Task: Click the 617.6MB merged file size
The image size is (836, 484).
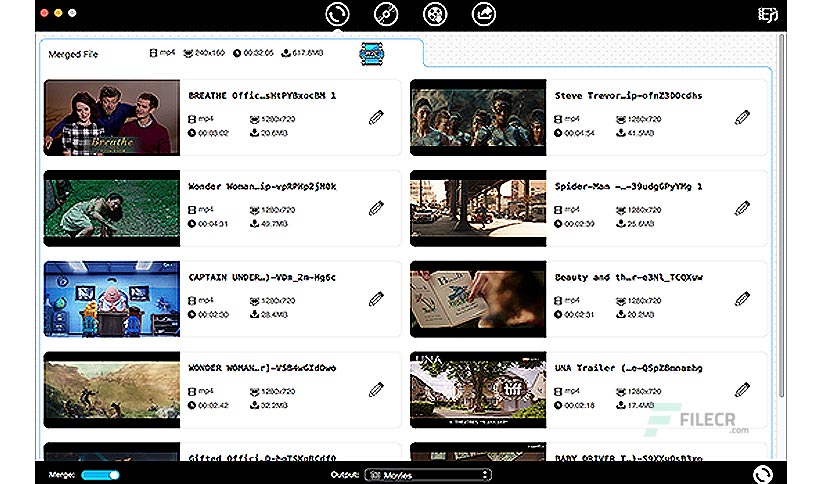Action: pos(308,53)
